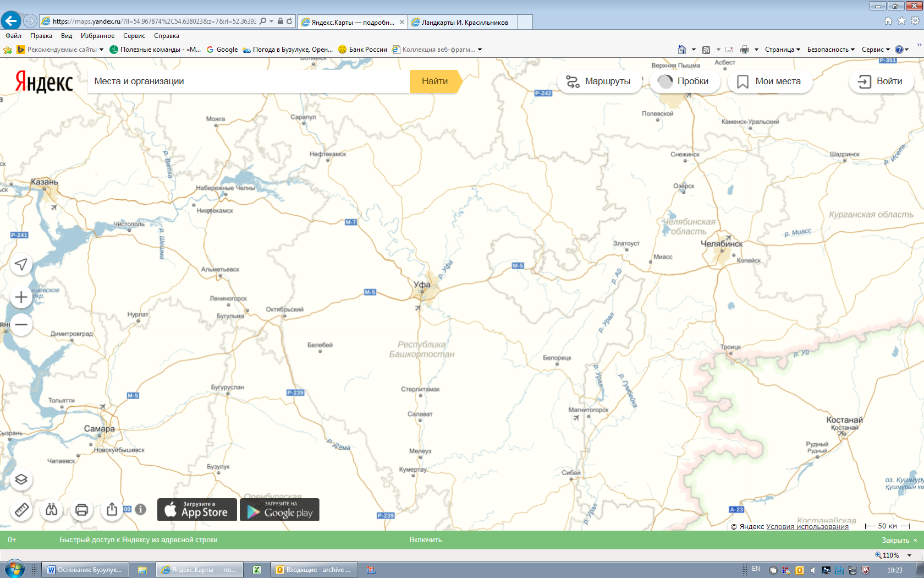Refresh the page via address bar icon
Viewport: 924px width, 578px height.
(289, 21)
